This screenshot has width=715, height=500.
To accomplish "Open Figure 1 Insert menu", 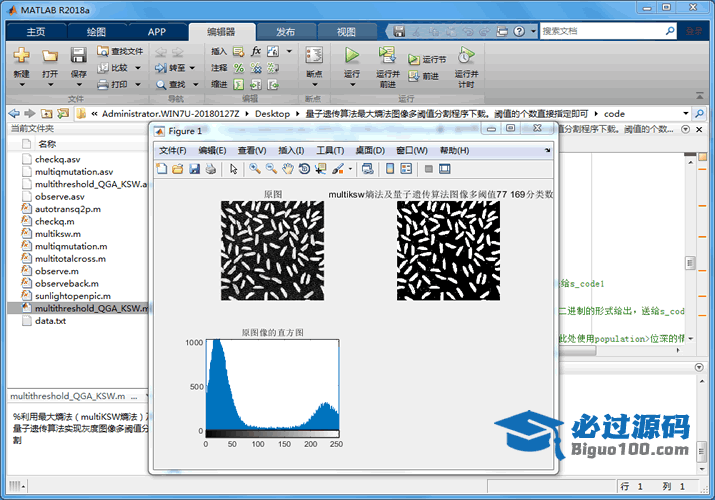I will pos(291,150).
